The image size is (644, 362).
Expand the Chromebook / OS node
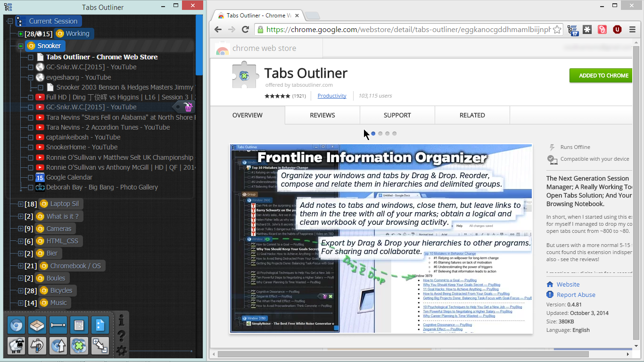pos(20,266)
